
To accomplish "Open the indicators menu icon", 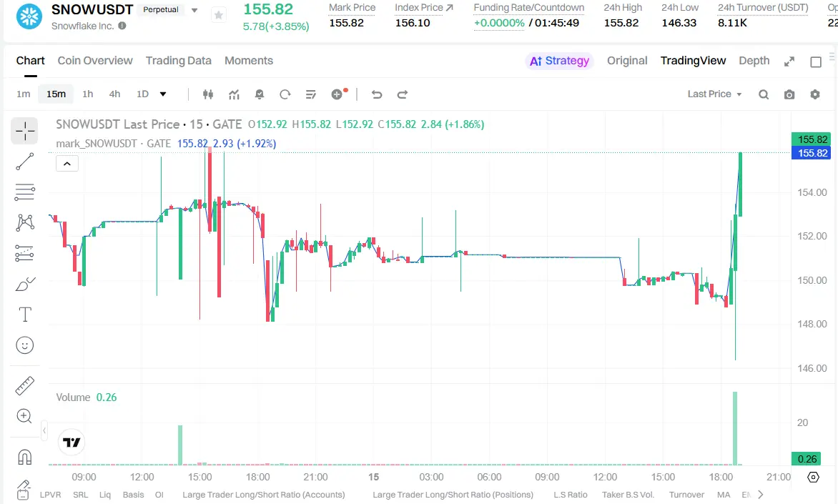I will point(234,94).
